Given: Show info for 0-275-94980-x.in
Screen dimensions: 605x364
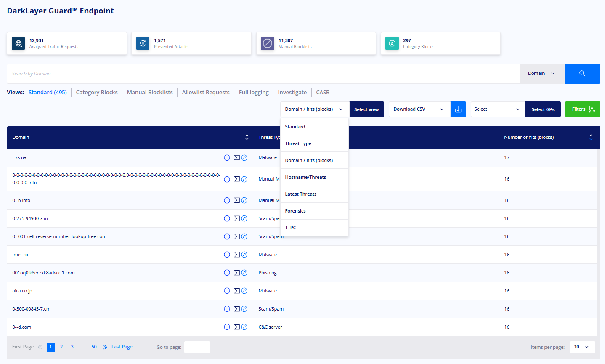Looking at the screenshot, I should [x=227, y=218].
